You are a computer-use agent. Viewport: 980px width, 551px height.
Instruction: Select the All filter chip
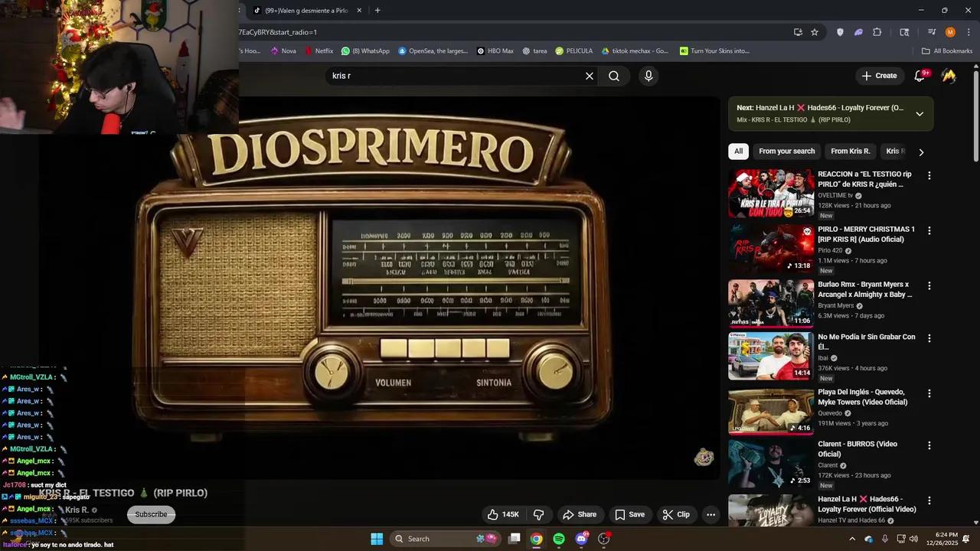(x=738, y=152)
